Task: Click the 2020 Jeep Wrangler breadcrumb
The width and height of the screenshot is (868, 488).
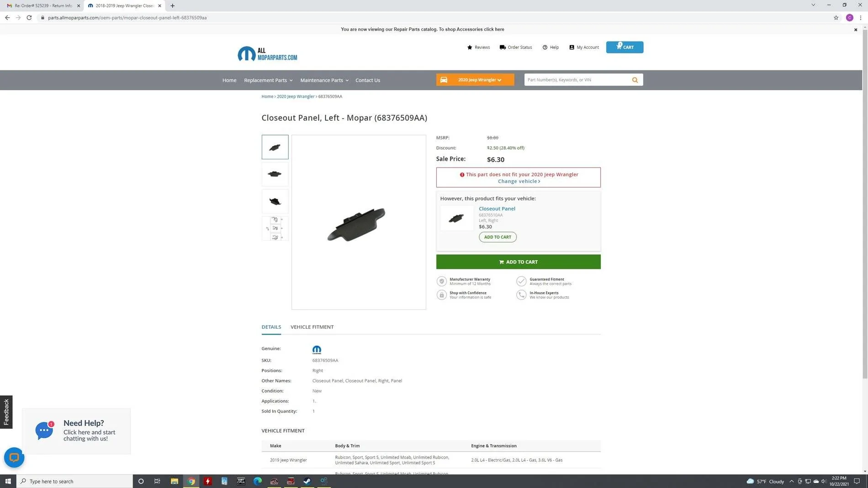Action: click(x=296, y=96)
